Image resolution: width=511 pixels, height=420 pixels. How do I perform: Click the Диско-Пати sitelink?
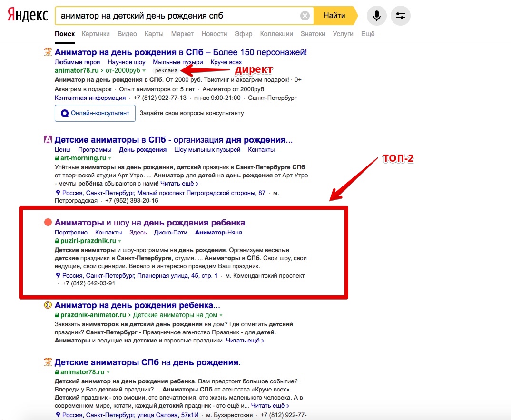pyautogui.click(x=170, y=233)
